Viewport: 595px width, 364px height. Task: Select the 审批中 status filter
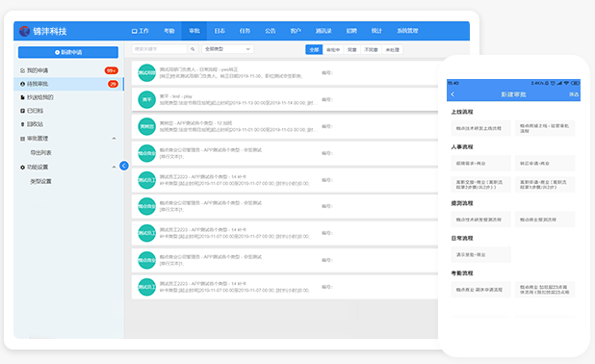(333, 50)
